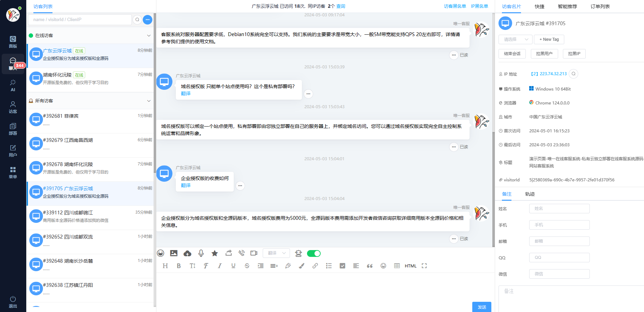Viewport: 644px width, 312px height.
Task: Click the 结束会话 button
Action: 512,54
